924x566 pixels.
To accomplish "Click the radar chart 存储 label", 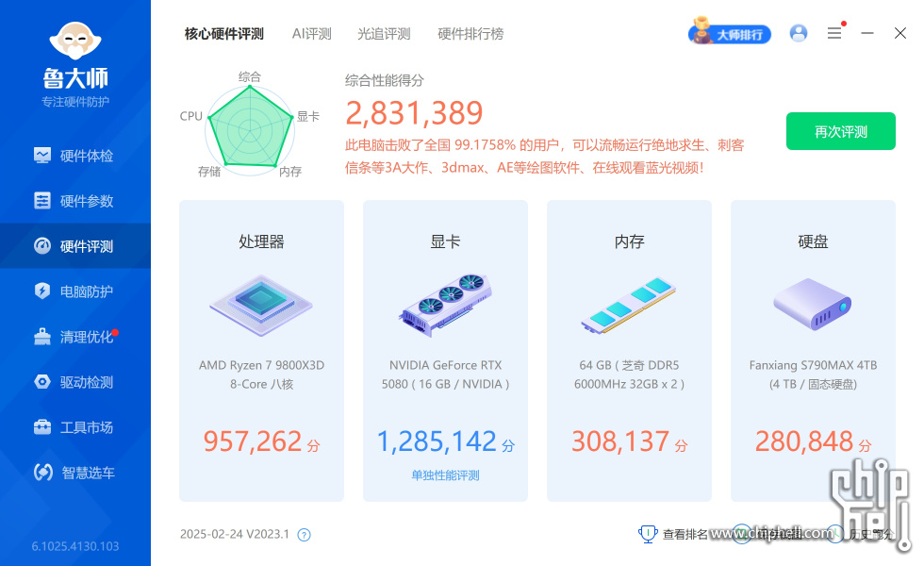I will 209,172.
